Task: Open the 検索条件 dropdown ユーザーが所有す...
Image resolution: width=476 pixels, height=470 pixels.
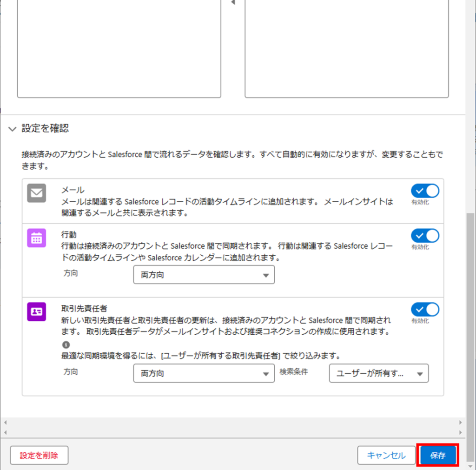Action: 379,373
